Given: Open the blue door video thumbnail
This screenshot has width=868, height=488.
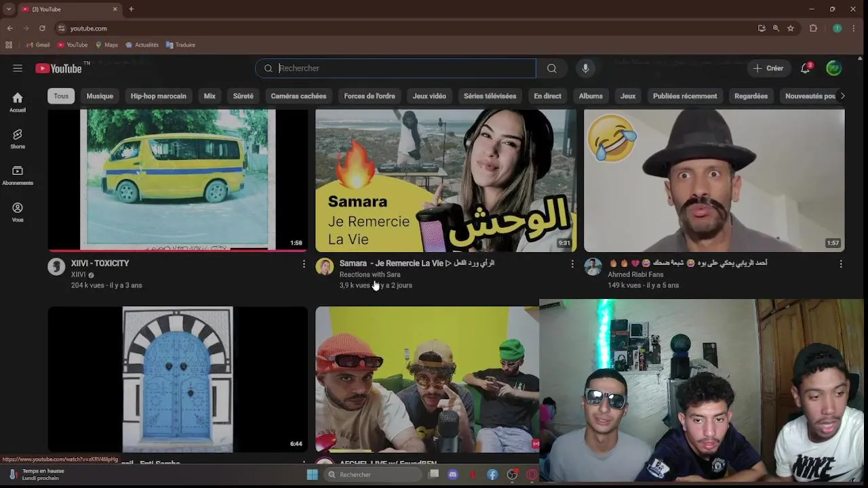Looking at the screenshot, I should click(178, 379).
